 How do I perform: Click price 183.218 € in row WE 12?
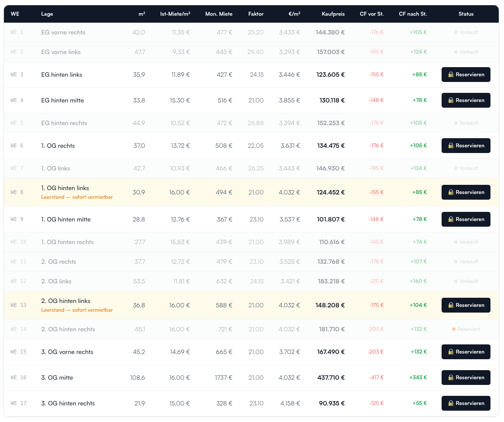pyautogui.click(x=331, y=281)
